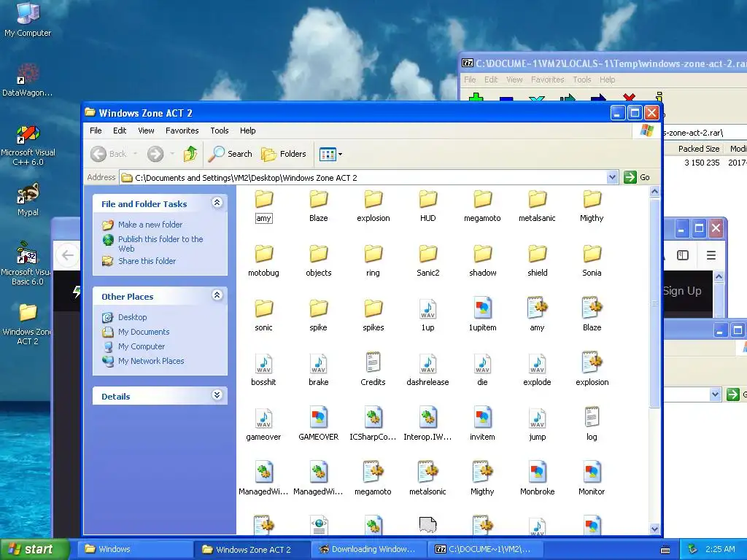Click the file list scroll down arrow
Viewport: 747px width, 560px height.
click(654, 529)
